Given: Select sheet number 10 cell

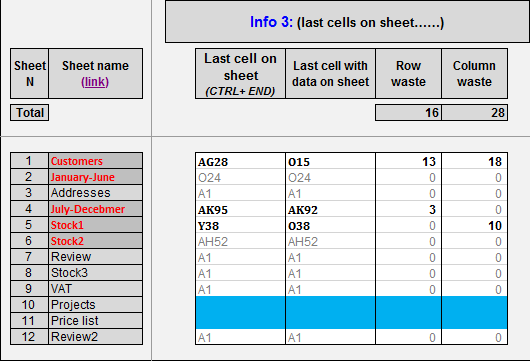Looking at the screenshot, I should pos(29,305).
